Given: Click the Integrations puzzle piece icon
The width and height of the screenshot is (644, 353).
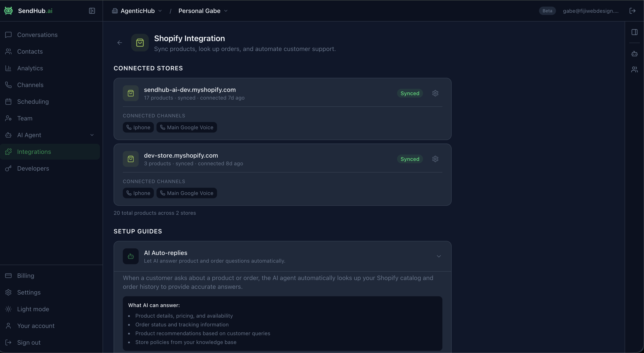Looking at the screenshot, I should pos(8,152).
